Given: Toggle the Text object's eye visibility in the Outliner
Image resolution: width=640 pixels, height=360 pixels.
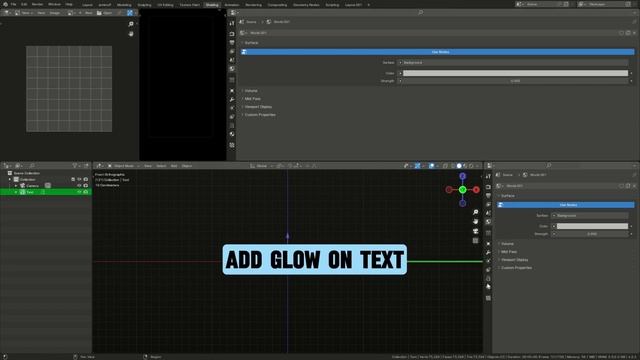Looking at the screenshot, I should 79,192.
